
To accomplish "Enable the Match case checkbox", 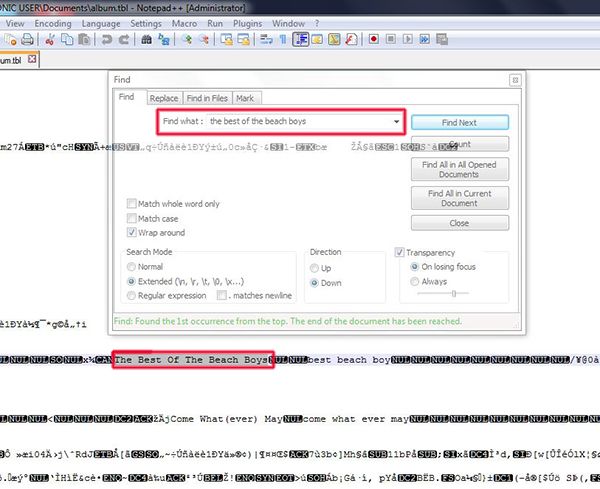I will tap(132, 218).
